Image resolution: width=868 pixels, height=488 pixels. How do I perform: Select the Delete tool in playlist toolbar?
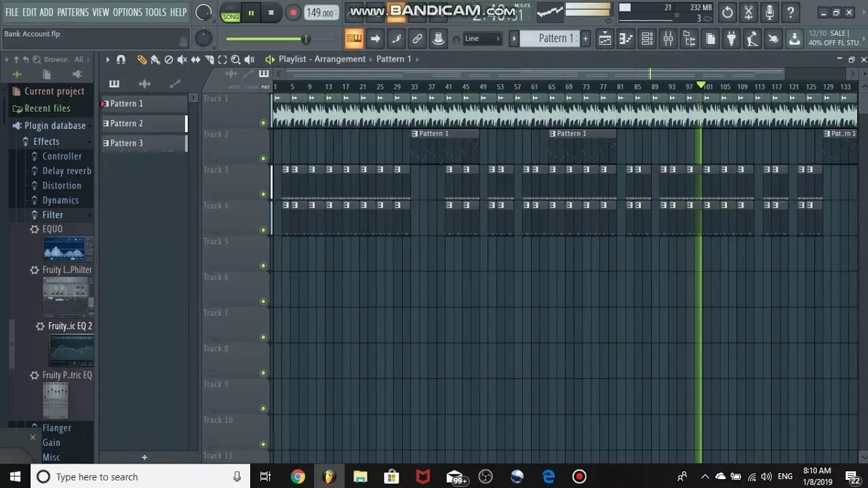coord(169,60)
